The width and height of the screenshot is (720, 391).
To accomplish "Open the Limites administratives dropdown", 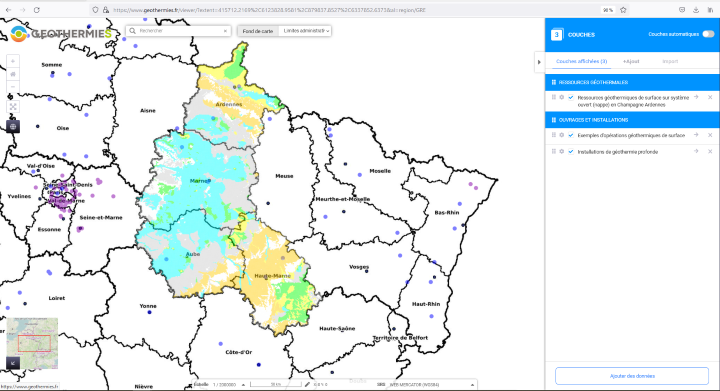I will click(305, 31).
